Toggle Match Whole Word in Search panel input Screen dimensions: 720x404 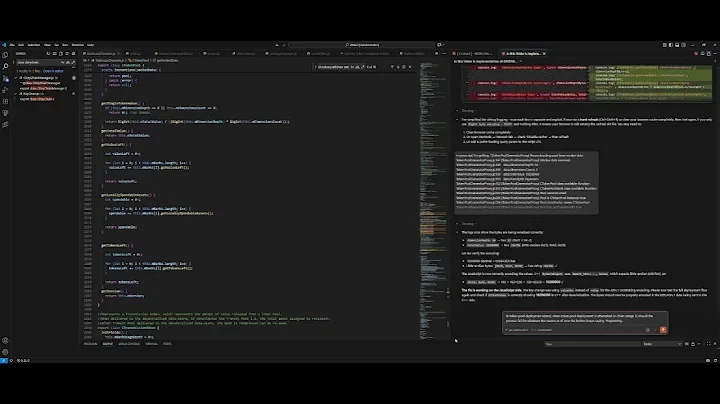pyautogui.click(x=68, y=62)
